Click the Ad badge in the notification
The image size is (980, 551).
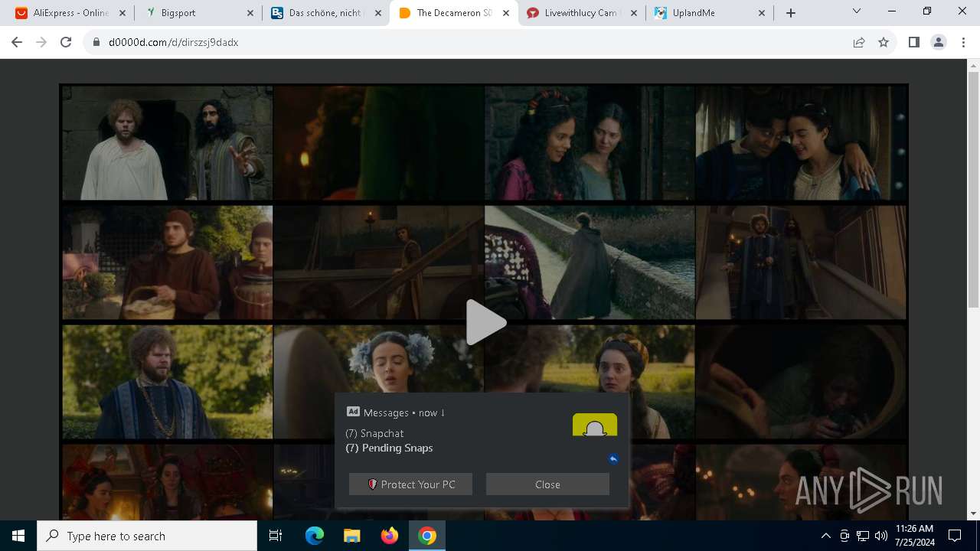[x=353, y=412]
